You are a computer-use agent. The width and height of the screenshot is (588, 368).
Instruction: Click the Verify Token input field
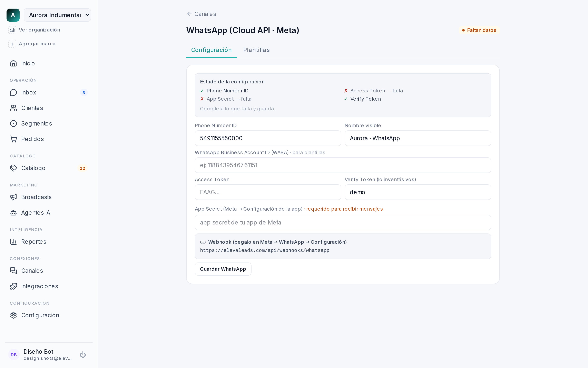(418, 192)
